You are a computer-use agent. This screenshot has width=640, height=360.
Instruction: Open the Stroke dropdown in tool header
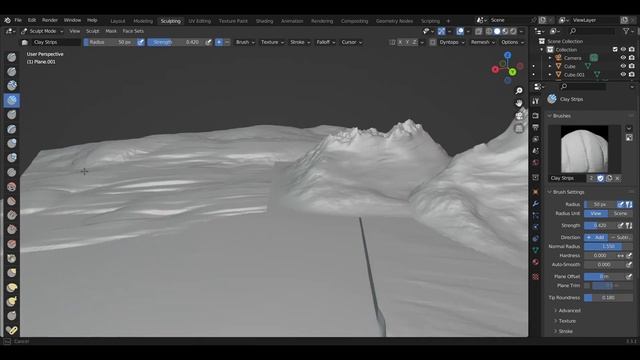point(300,42)
